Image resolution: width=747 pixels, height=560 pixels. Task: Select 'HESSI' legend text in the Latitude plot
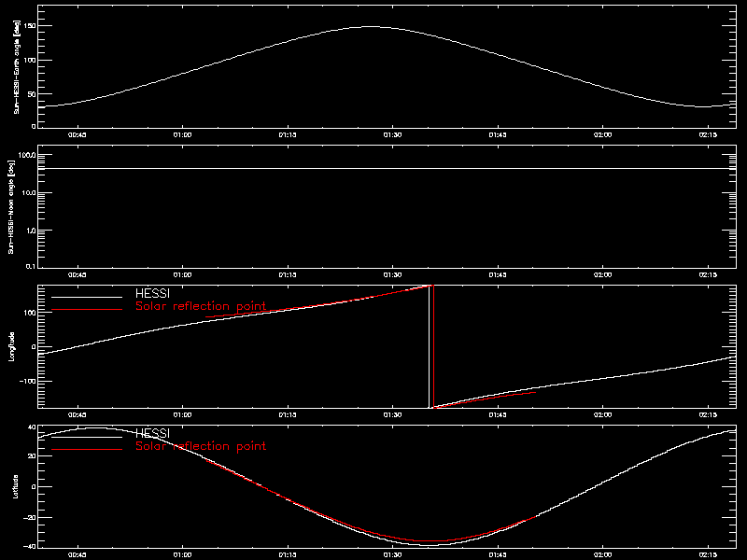[152, 433]
